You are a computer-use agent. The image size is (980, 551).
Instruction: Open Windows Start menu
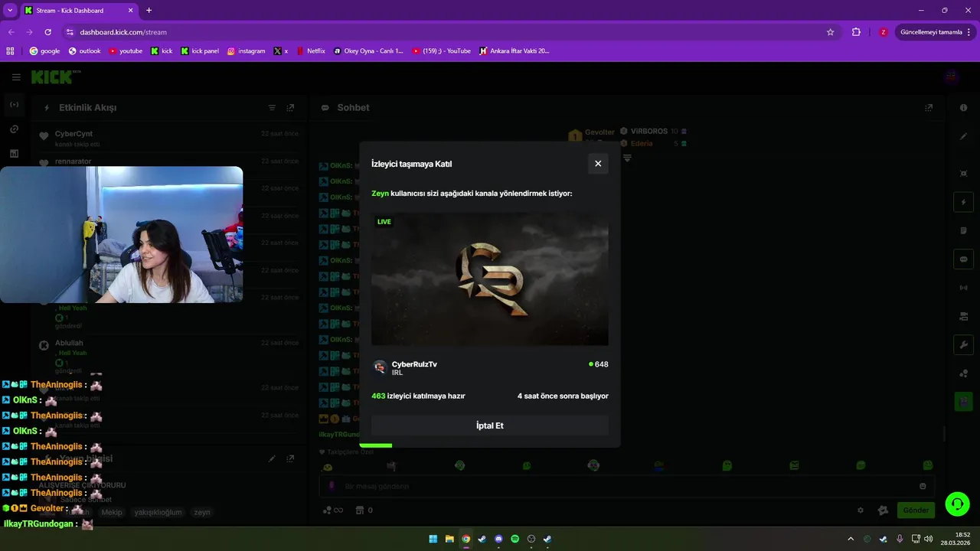pos(433,539)
